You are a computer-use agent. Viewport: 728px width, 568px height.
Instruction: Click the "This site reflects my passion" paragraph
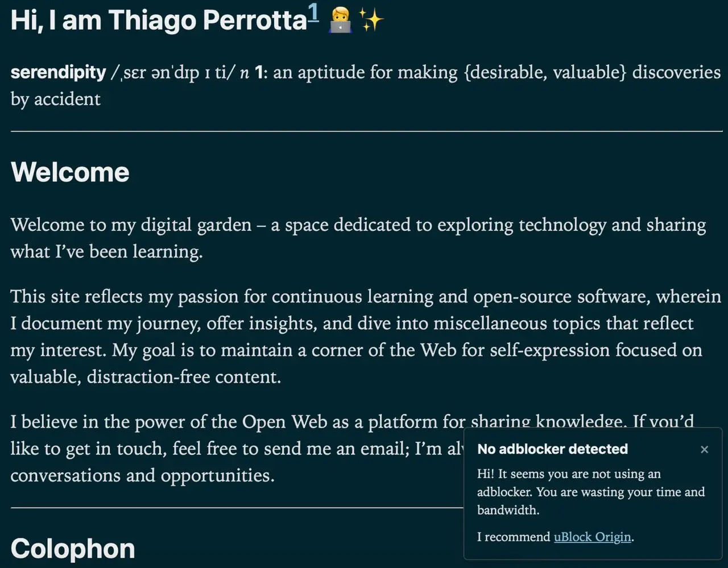[x=366, y=336]
